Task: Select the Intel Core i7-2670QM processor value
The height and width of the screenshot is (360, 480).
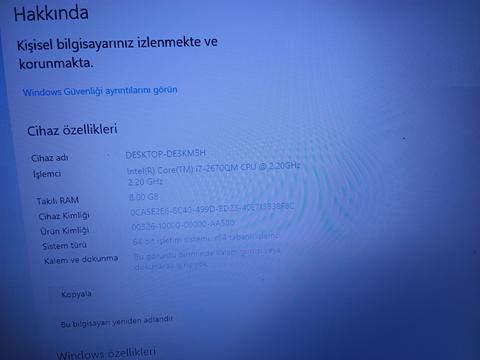Action: (x=213, y=173)
